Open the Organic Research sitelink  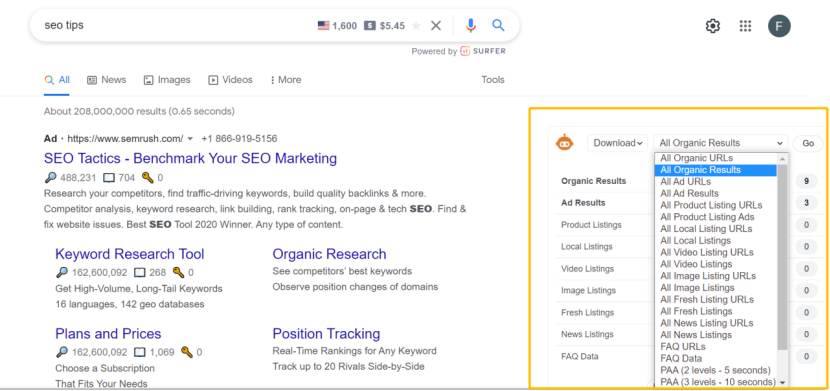tap(329, 254)
